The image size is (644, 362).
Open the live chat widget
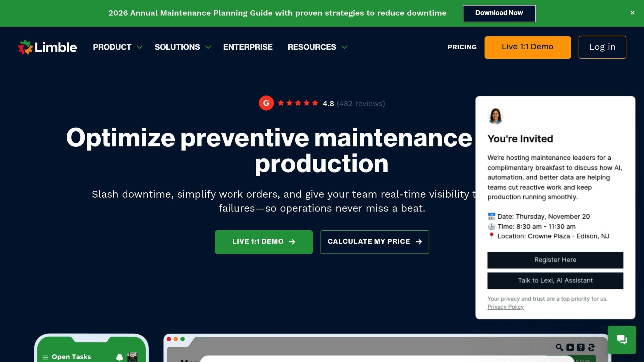622,340
